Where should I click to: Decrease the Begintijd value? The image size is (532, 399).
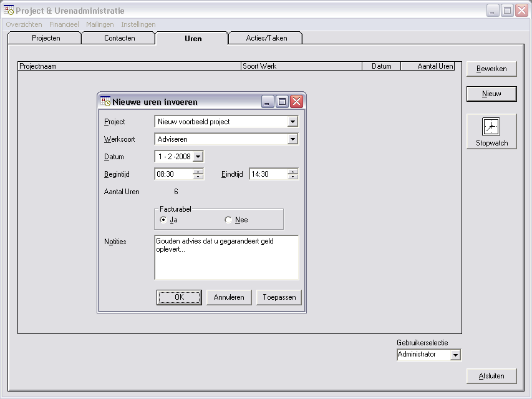pyautogui.click(x=198, y=177)
